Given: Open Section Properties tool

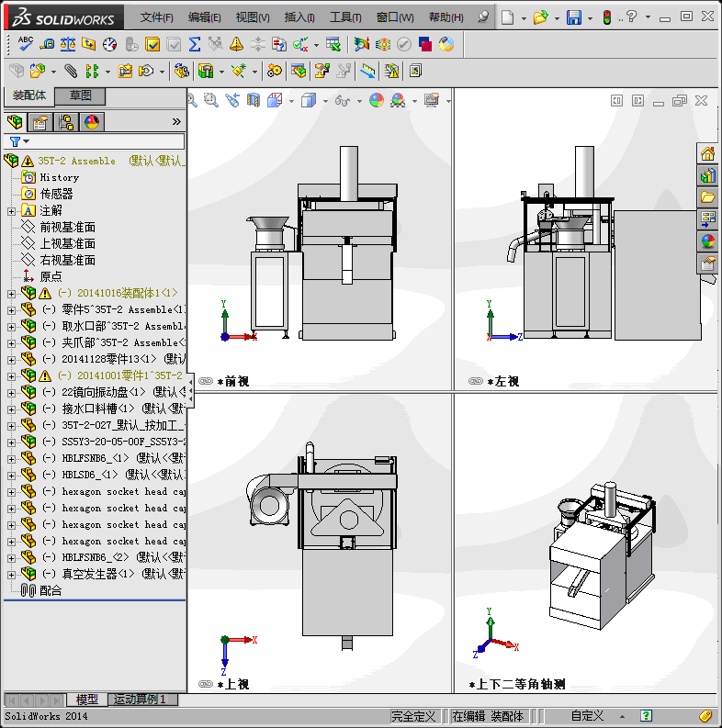Looking at the screenshot, I should [x=89, y=44].
